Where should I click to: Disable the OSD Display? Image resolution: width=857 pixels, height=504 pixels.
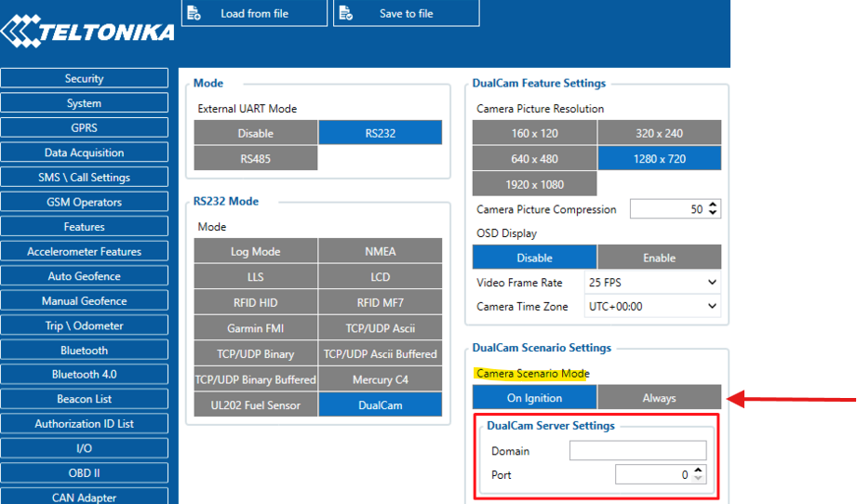click(x=534, y=258)
